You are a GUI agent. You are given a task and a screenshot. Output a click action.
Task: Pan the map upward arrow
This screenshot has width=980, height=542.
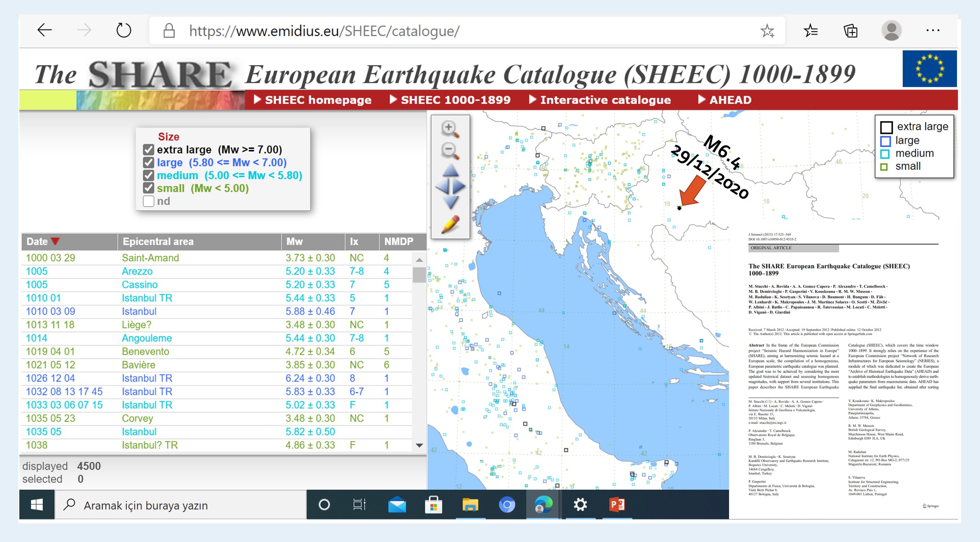pyautogui.click(x=451, y=171)
